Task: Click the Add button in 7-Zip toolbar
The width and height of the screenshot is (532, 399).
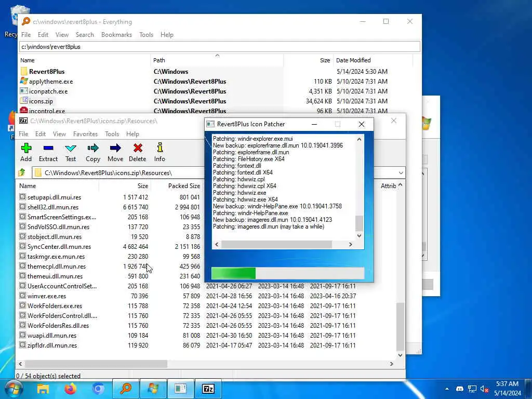Action: pyautogui.click(x=26, y=152)
